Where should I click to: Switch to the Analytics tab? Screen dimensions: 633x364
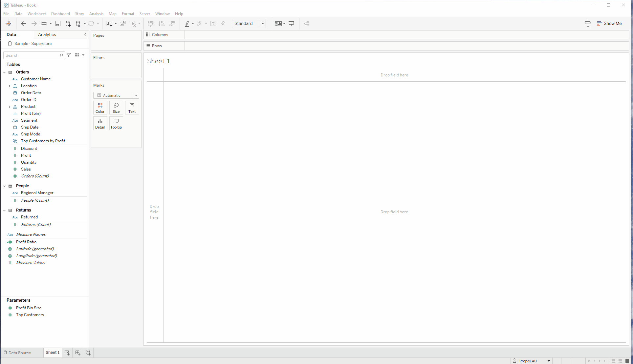(x=47, y=34)
